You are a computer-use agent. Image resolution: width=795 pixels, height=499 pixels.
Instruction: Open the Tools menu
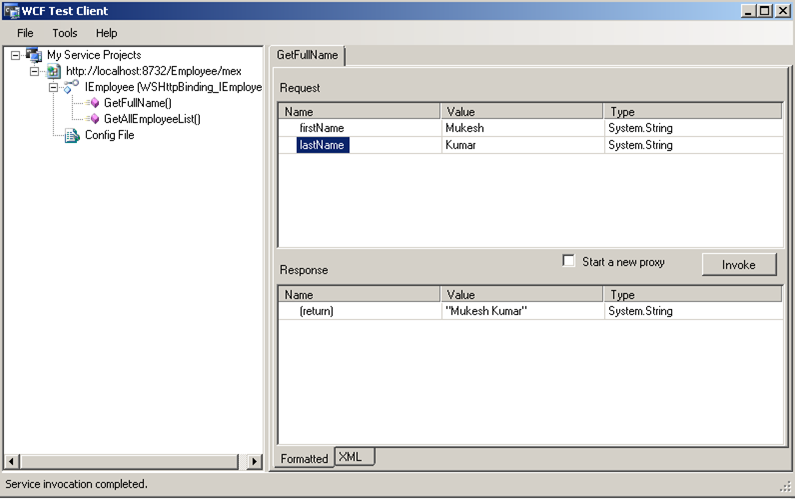click(x=65, y=33)
